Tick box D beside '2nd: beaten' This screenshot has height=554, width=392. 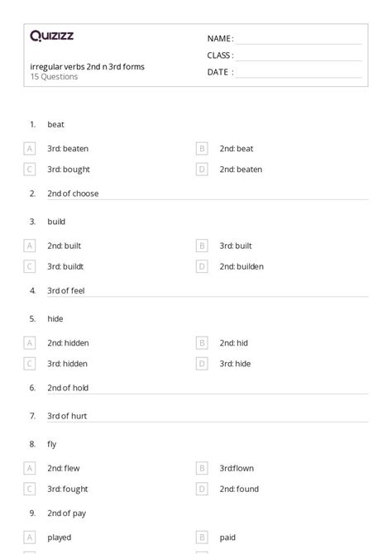click(202, 170)
